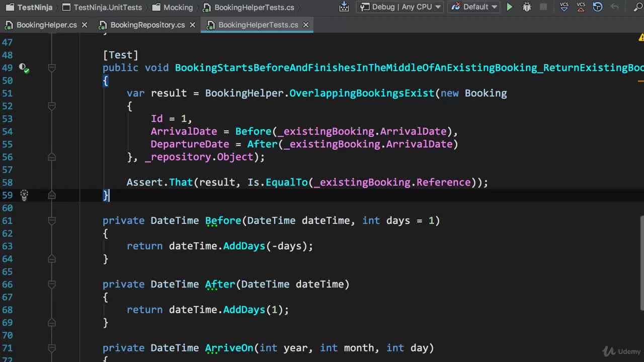Collapse the ArriveOn method fold at line 71
644x362 pixels.
[x=52, y=348]
